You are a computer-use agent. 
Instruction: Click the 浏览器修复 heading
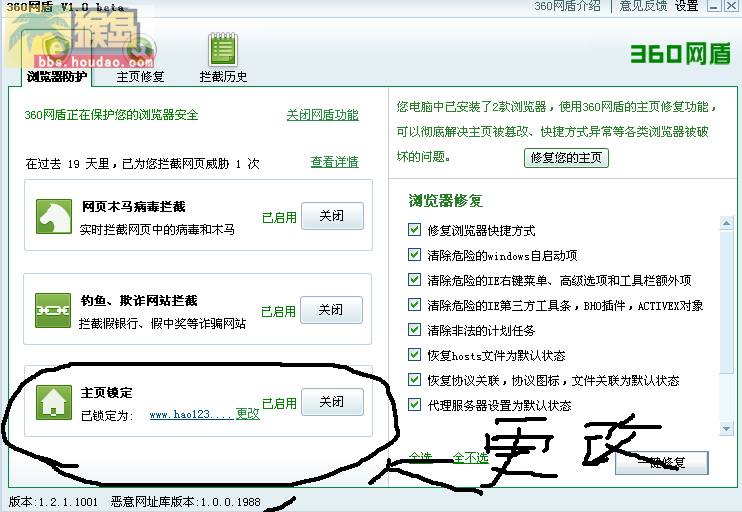[x=446, y=201]
